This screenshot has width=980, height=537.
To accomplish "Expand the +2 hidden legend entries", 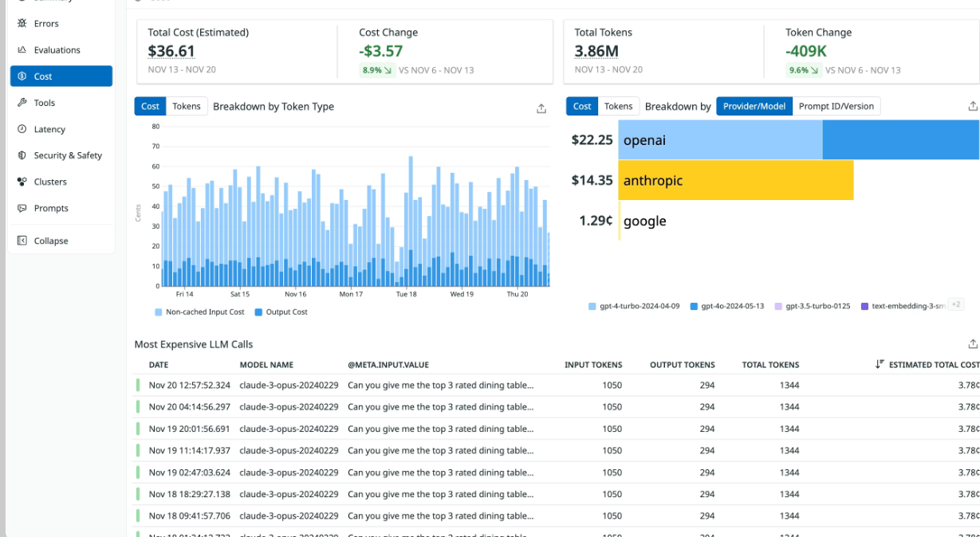I will pyautogui.click(x=956, y=305).
